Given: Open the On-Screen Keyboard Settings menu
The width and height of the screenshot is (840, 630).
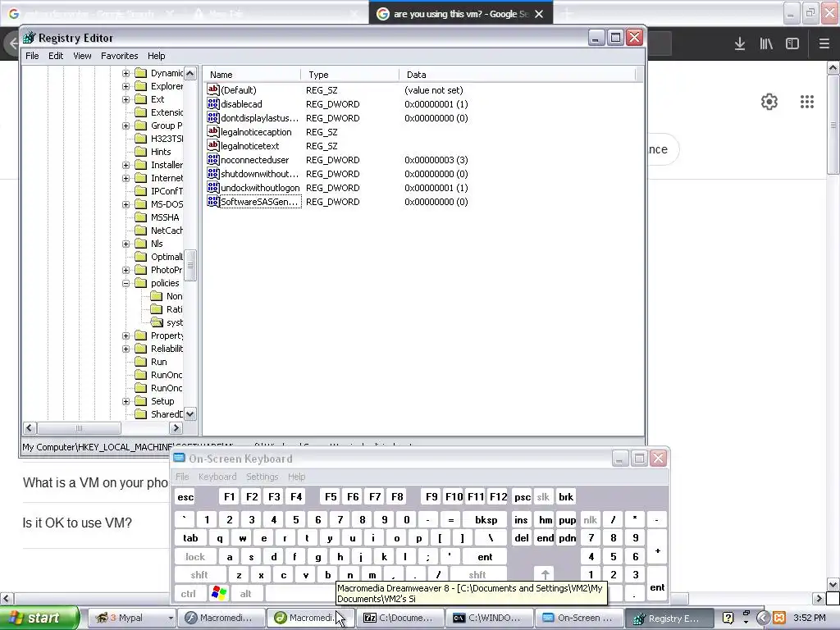Looking at the screenshot, I should pos(262,477).
